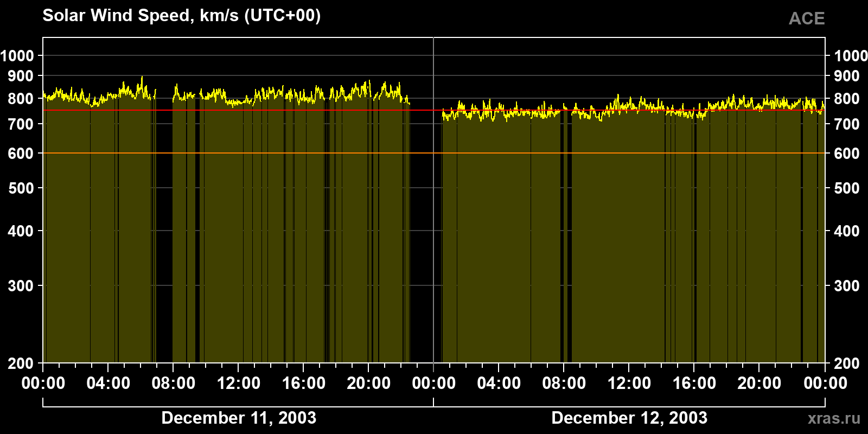
Task: Click the 12:00 tick label under December 11
Action: pos(239,384)
